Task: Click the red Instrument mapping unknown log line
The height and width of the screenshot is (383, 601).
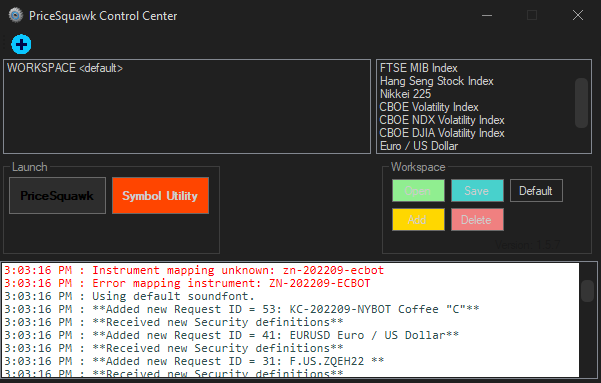Action: coord(194,270)
